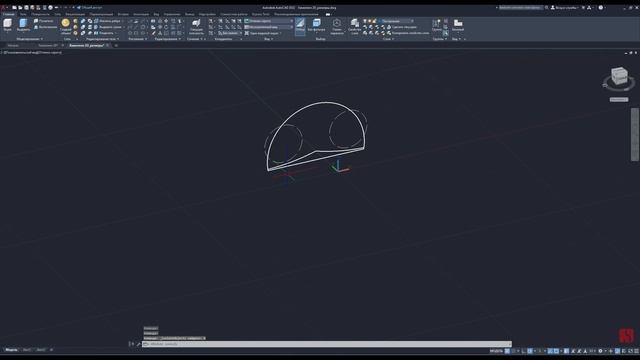Click the Plot (print) icon in quick access toolbar
640x360 pixels.
pos(51,7)
